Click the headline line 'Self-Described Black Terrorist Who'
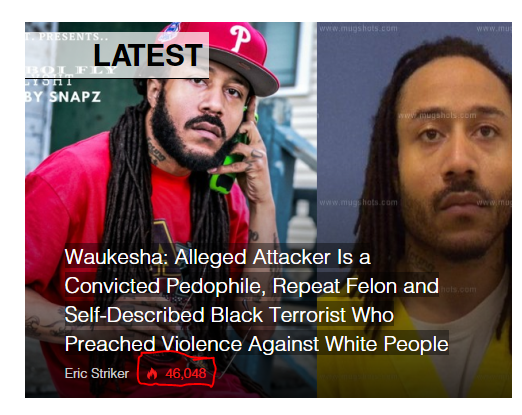This screenshot has width=522, height=415. pos(229,315)
